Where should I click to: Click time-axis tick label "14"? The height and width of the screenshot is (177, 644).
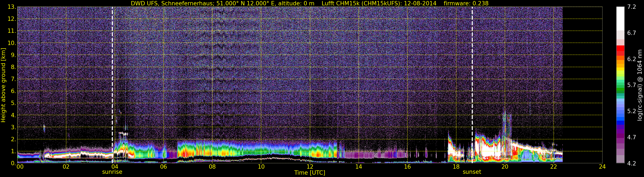point(358,167)
